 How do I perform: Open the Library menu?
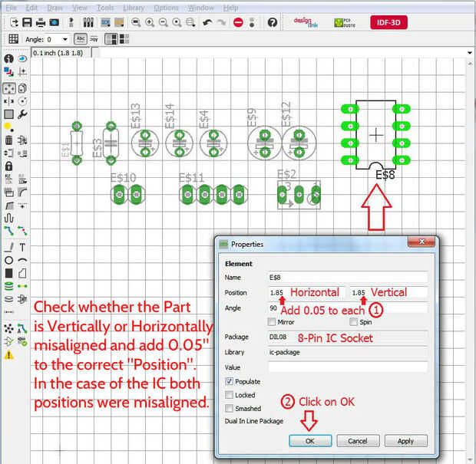[134, 8]
